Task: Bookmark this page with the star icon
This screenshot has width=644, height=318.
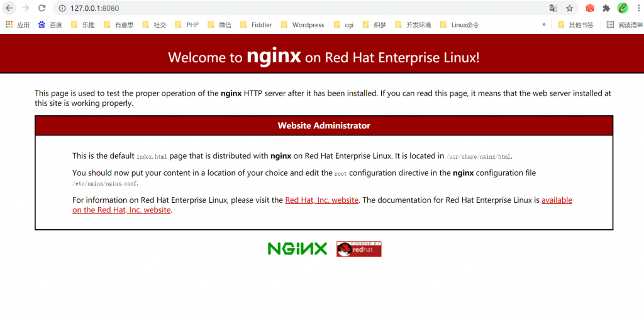Action: [569, 8]
